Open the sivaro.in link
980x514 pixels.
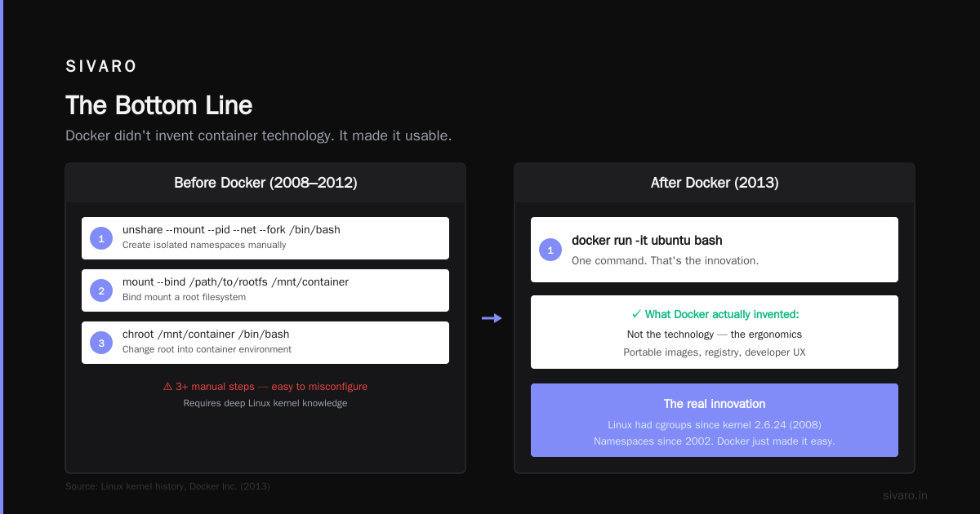[x=905, y=495]
